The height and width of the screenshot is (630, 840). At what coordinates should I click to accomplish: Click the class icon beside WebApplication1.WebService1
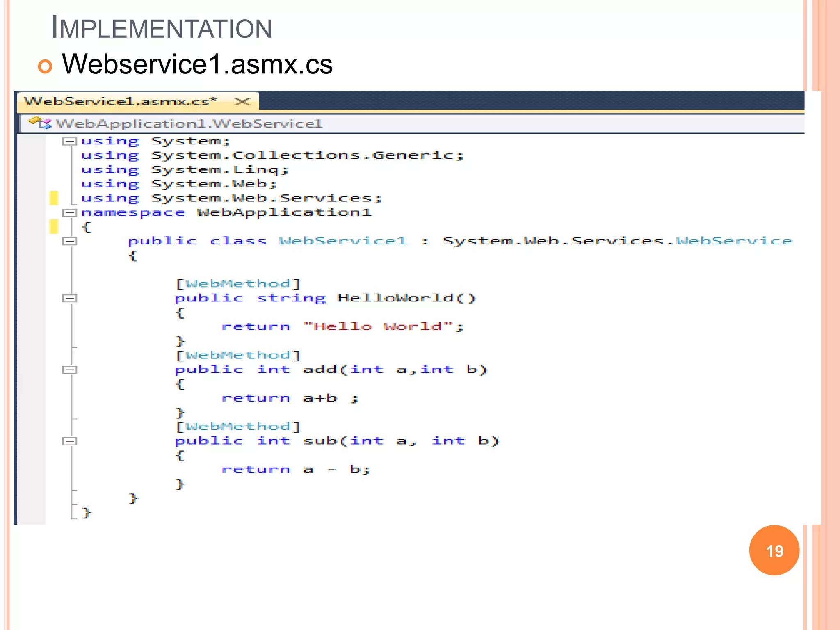tap(40, 123)
